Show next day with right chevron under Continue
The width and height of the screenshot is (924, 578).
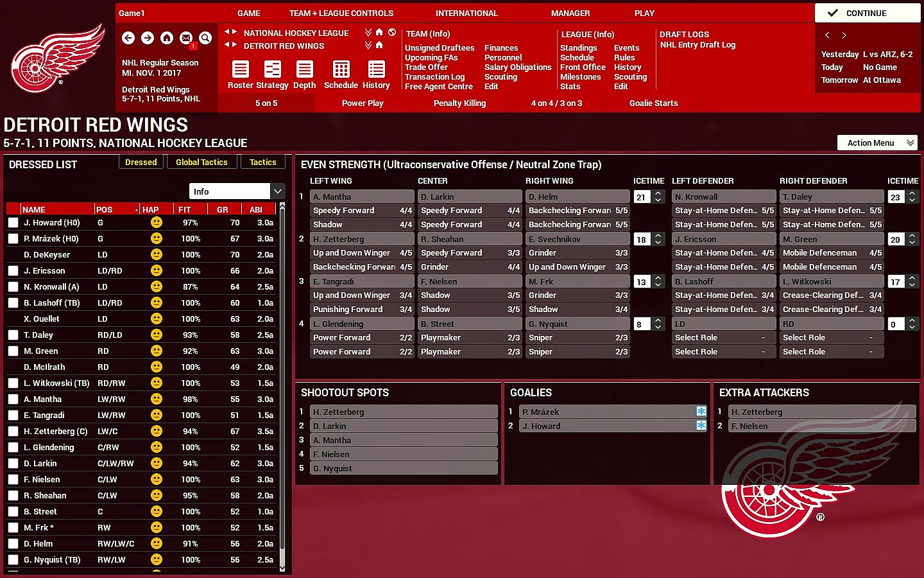[x=844, y=35]
